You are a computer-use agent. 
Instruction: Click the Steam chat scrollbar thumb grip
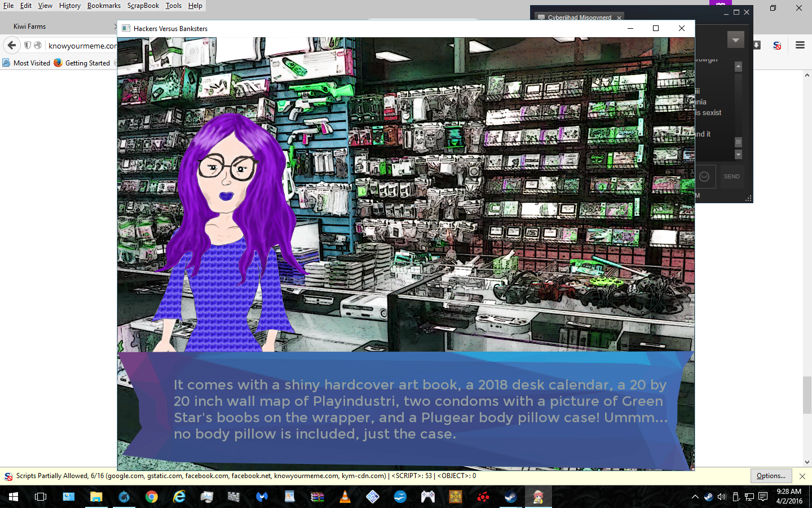click(738, 142)
